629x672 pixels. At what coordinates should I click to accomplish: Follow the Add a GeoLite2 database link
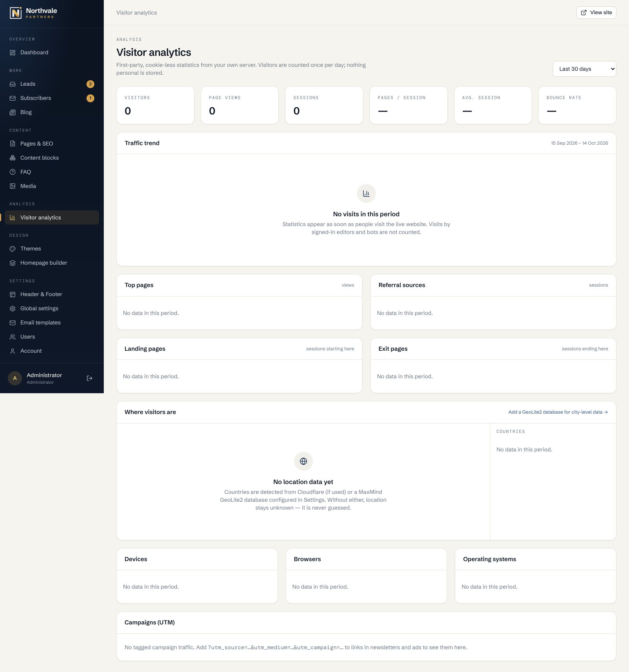pyautogui.click(x=558, y=412)
